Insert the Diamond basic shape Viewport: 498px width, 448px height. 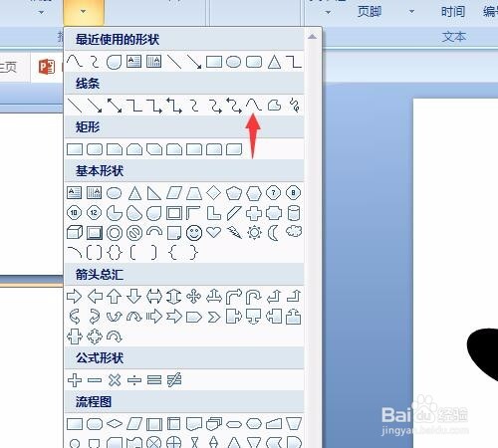[214, 192]
